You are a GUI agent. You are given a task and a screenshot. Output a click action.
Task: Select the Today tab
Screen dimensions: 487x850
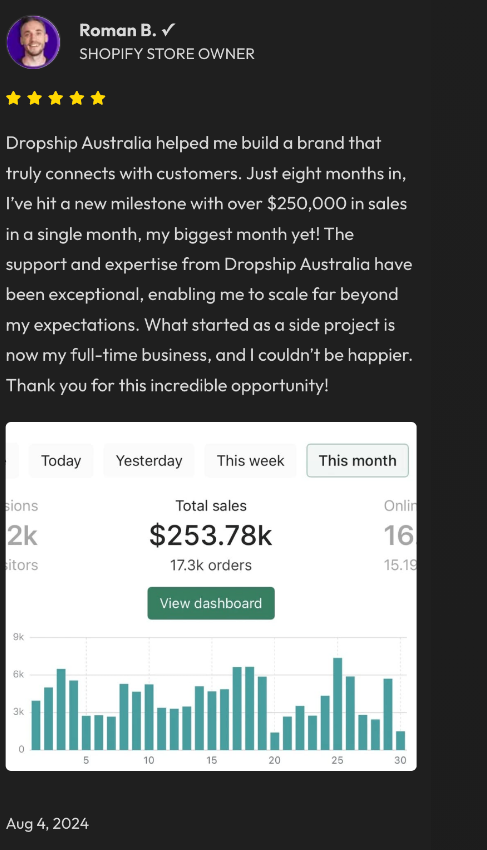pos(61,461)
